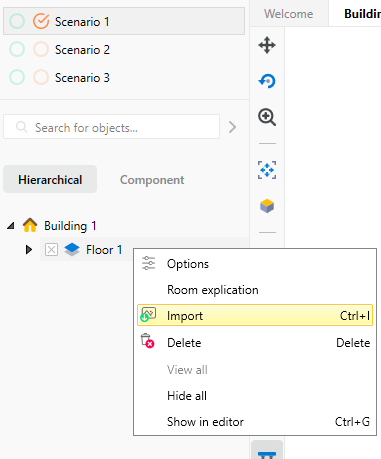This screenshot has height=459, width=381.
Task: Click the Import picture icon in the context menu
Action: tap(148, 314)
